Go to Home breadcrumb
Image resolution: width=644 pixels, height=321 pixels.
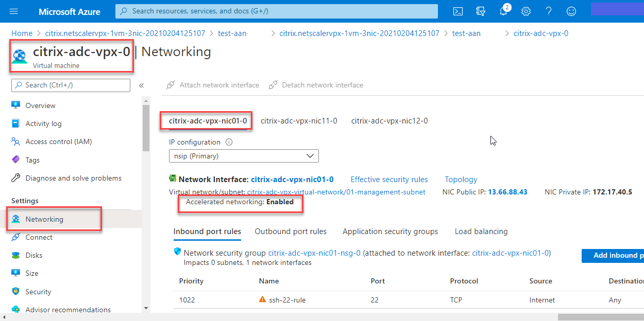pos(22,33)
